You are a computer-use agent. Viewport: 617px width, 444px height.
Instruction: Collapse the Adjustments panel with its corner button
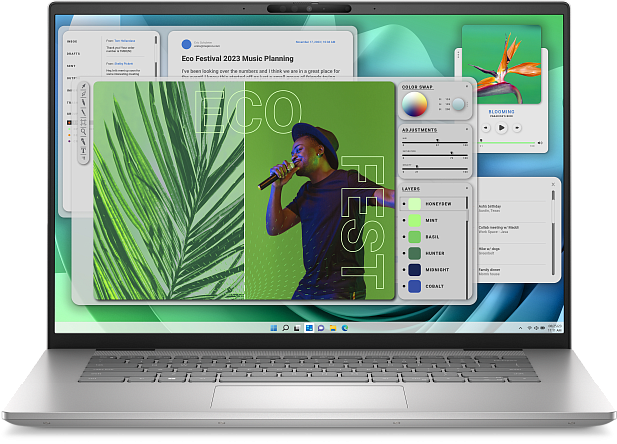[x=467, y=129]
